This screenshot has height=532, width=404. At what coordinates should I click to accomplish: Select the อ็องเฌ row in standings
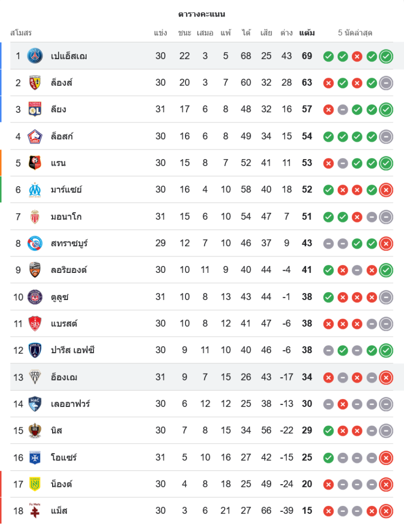point(159,377)
